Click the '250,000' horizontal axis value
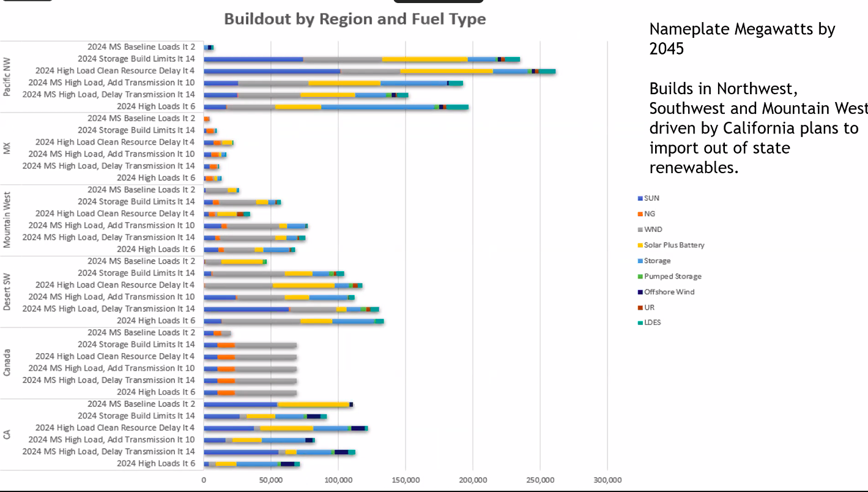Image resolution: width=868 pixels, height=492 pixels. 540,480
